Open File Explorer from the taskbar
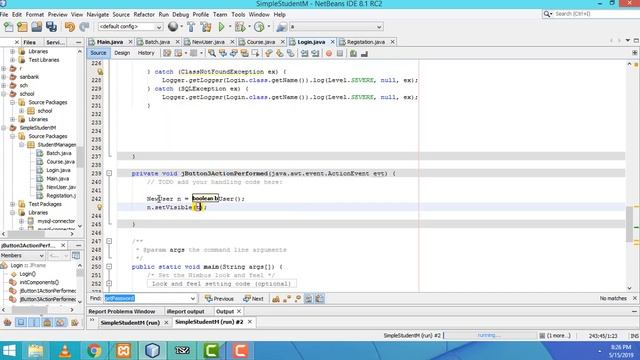 (x=36, y=351)
